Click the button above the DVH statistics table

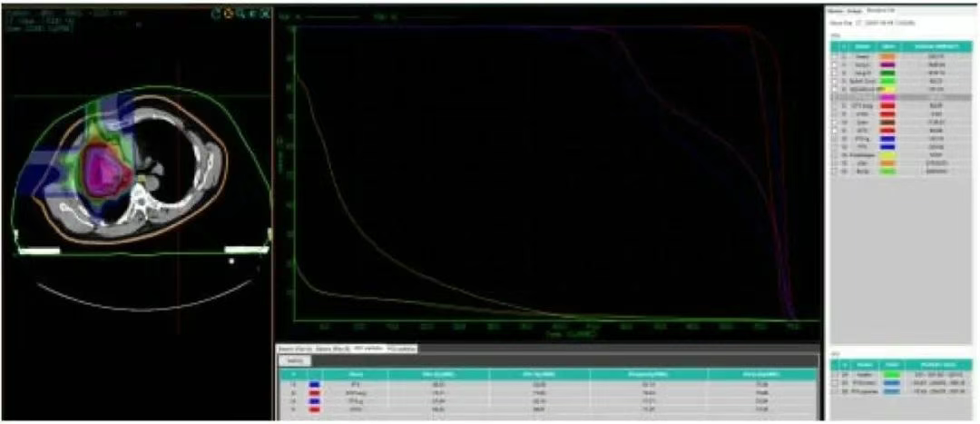(295, 360)
